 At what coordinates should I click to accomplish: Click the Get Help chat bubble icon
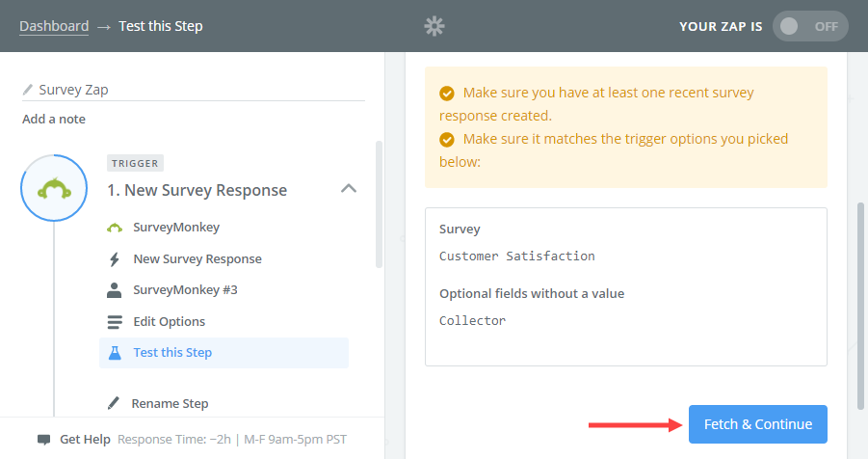click(43, 440)
